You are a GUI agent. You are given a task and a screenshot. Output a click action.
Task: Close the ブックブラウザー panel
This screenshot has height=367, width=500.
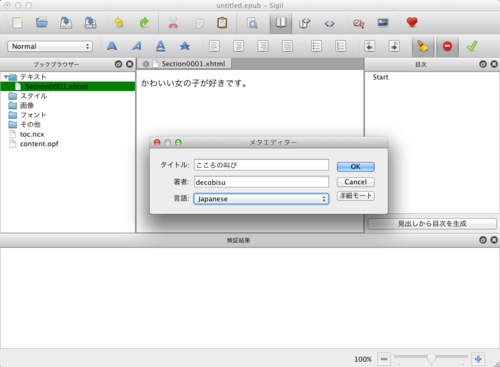click(130, 64)
